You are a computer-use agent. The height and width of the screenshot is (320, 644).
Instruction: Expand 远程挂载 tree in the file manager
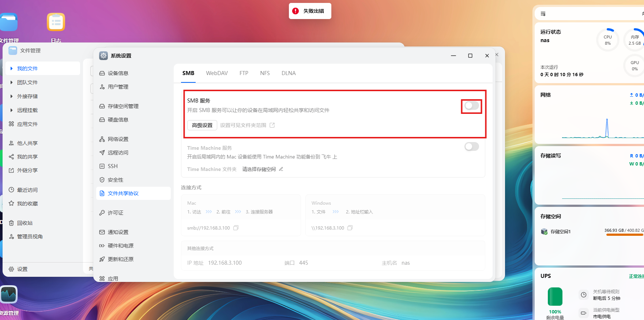point(11,110)
